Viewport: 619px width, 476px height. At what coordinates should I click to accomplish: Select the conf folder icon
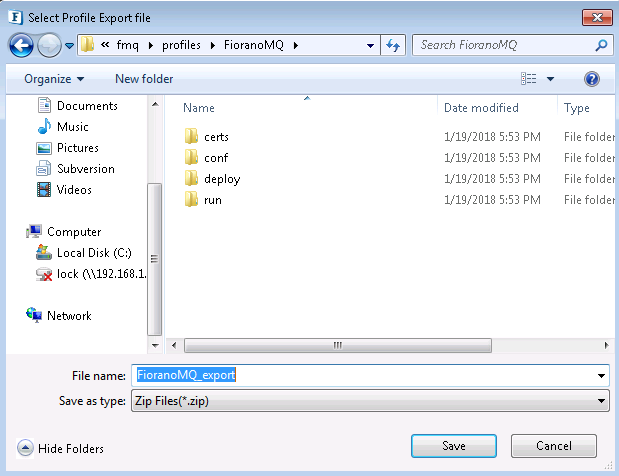click(191, 157)
